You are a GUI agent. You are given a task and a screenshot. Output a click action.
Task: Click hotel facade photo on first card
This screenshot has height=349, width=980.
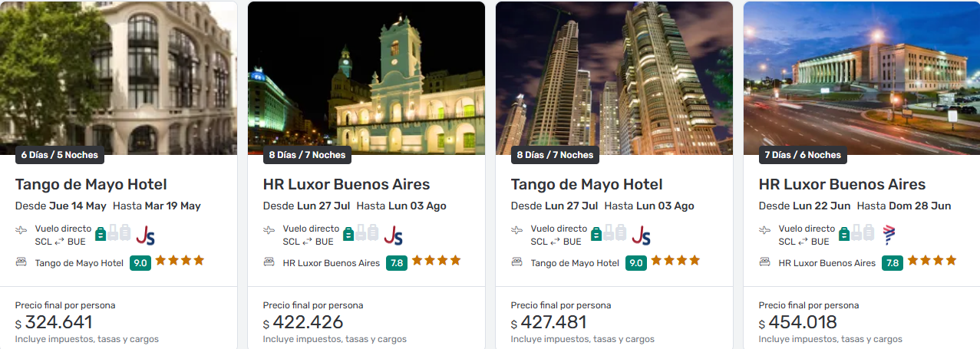tap(118, 78)
